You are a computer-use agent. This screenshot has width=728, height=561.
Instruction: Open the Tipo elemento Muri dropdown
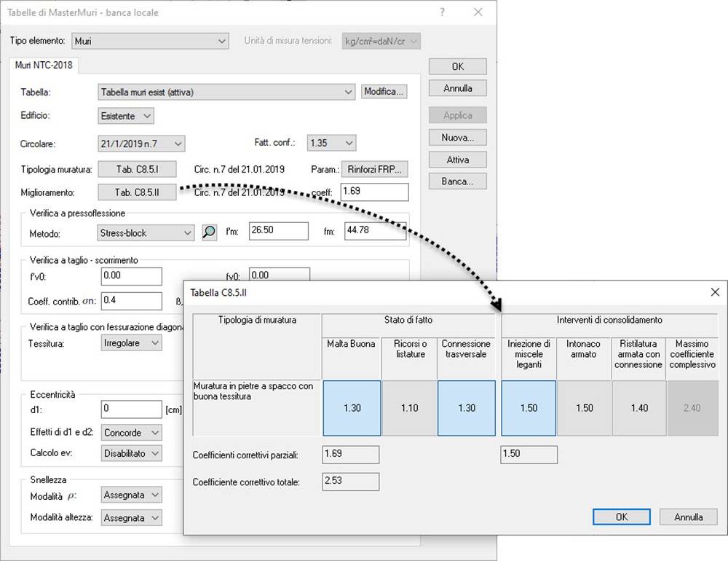(150, 41)
